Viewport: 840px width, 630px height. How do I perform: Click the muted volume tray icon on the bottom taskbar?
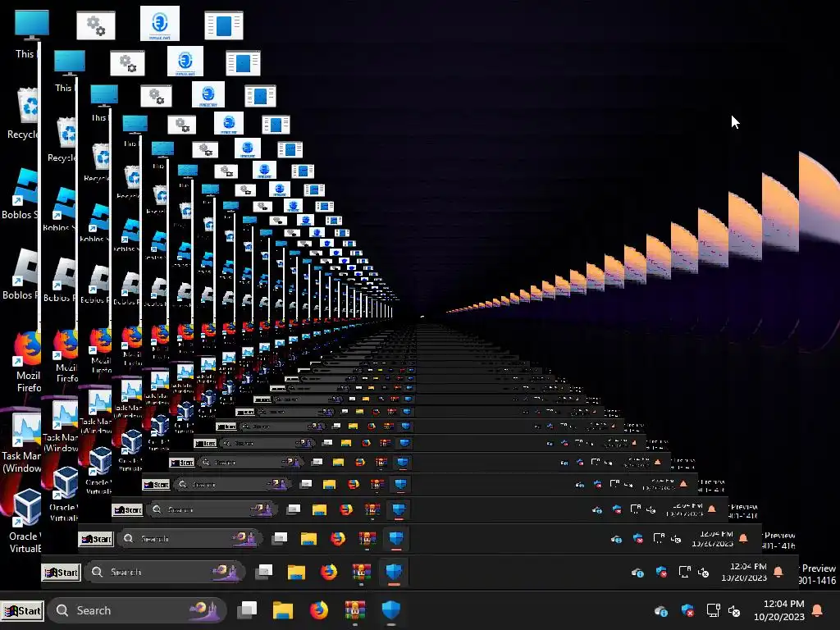[734, 610]
